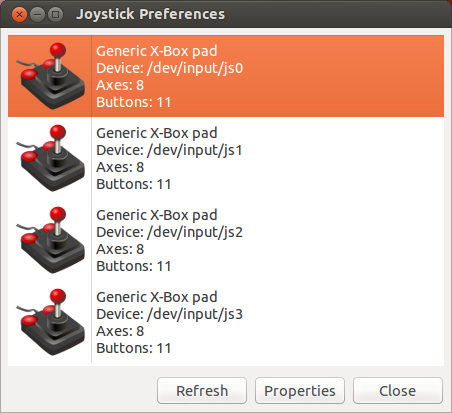
Task: Click "Axes: 8" in the js3 row
Action: click(120, 331)
